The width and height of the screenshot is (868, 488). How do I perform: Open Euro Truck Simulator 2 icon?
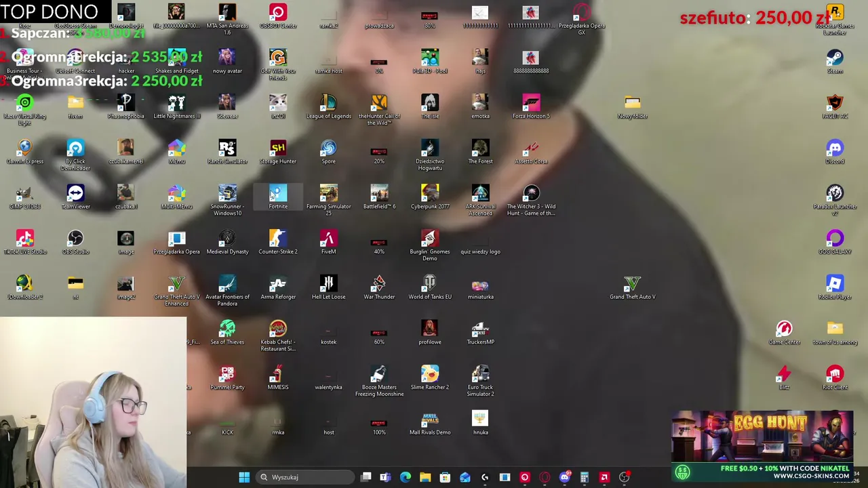click(x=480, y=380)
